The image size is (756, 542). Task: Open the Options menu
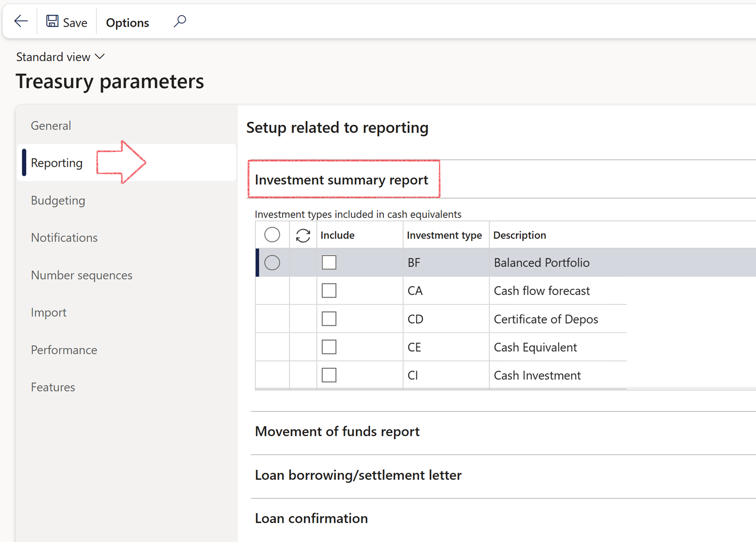[x=127, y=22]
